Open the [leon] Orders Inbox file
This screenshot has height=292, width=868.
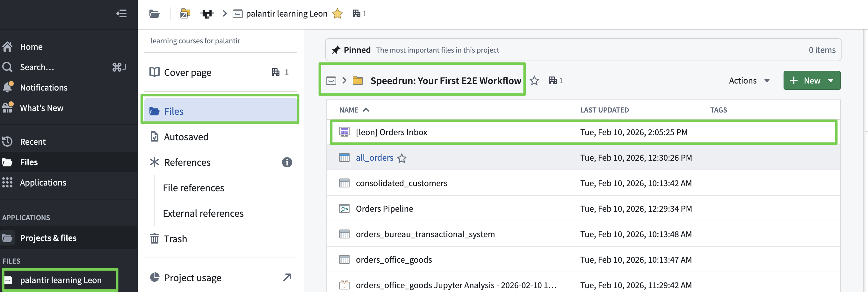pos(391,132)
